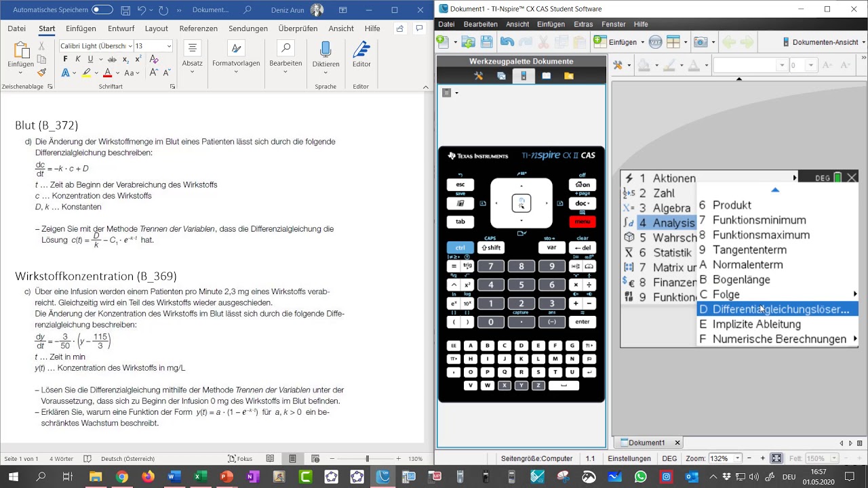
Task: Open the Word Editor pane button
Action: tap(361, 54)
